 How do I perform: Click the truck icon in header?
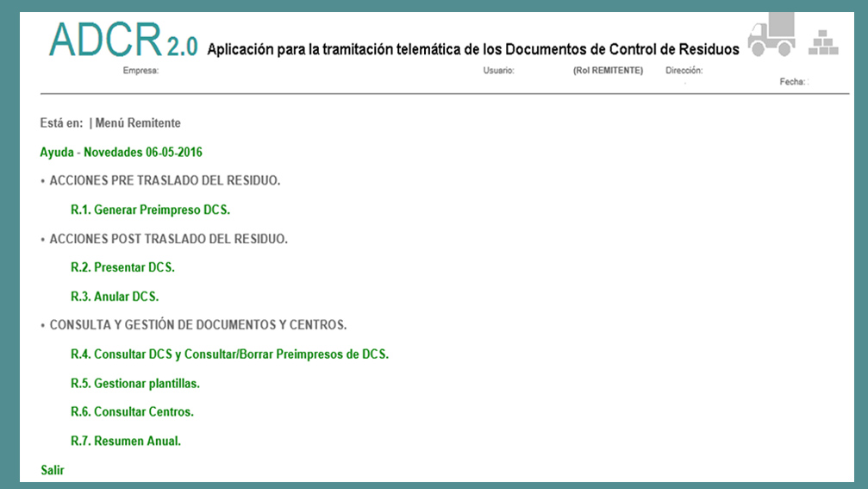click(x=771, y=34)
